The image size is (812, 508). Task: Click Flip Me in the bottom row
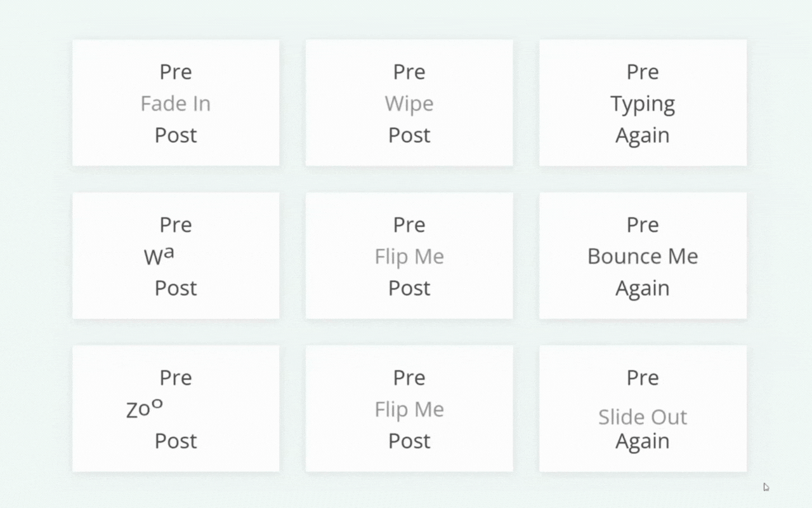pos(409,410)
